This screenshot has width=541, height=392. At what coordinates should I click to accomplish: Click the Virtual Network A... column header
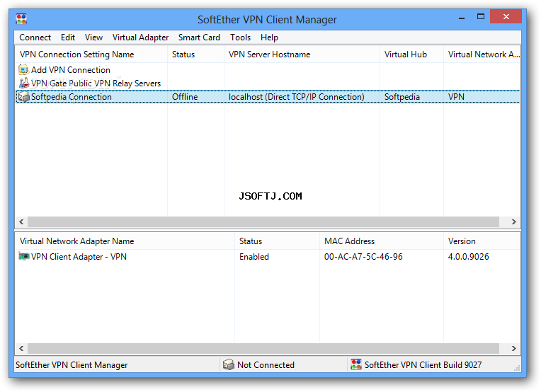[x=482, y=54]
